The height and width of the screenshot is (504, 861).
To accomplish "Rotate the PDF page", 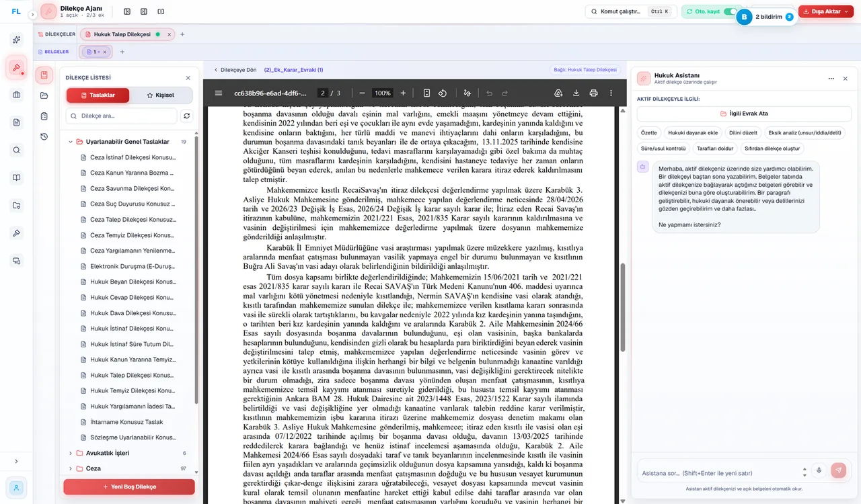I will point(443,93).
